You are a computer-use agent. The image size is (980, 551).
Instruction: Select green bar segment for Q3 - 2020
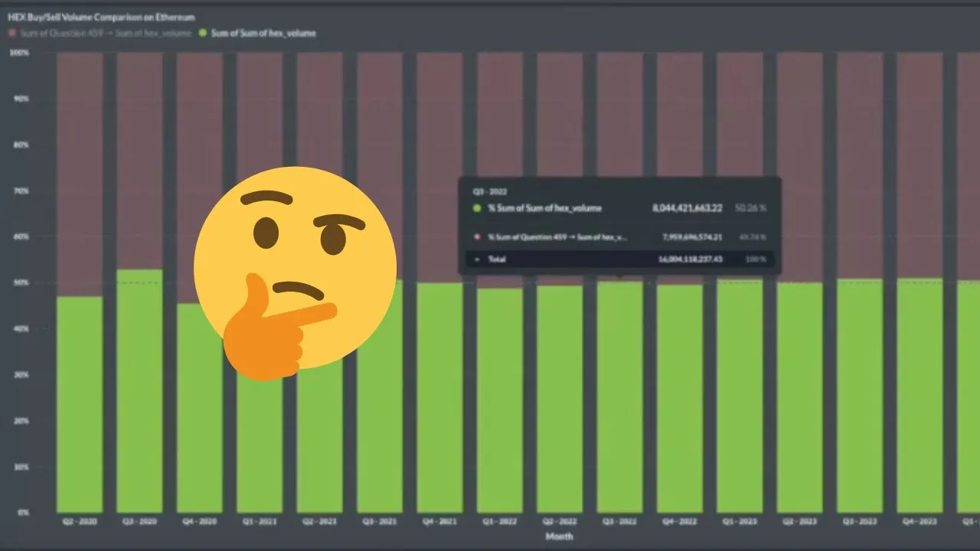click(x=139, y=390)
